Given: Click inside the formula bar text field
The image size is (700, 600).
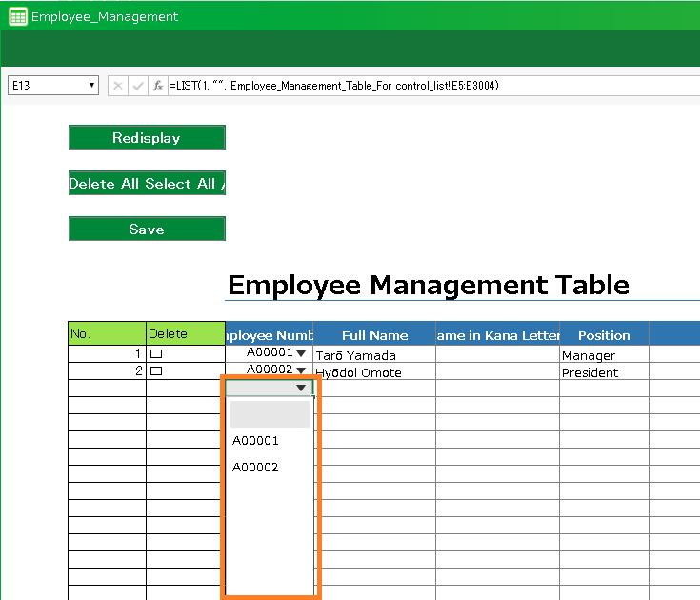Looking at the screenshot, I should 429,86.
